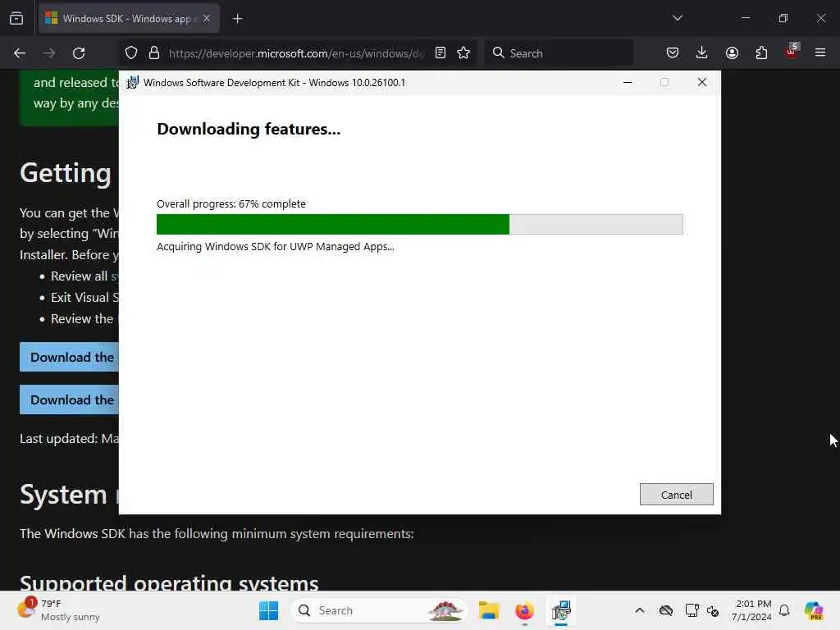The width and height of the screenshot is (840, 630).
Task: Click the Firefox back arrow
Action: (20, 53)
